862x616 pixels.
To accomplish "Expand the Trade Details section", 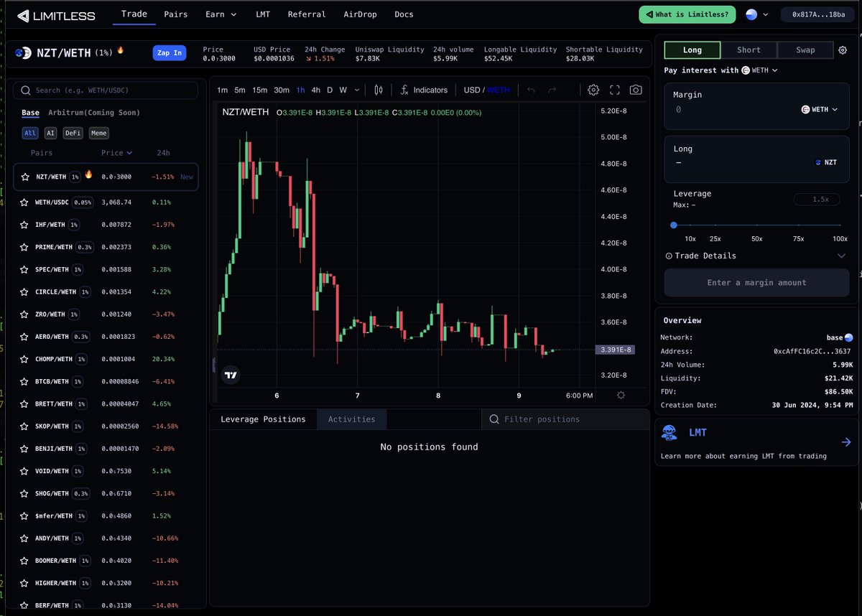I will [x=756, y=256].
